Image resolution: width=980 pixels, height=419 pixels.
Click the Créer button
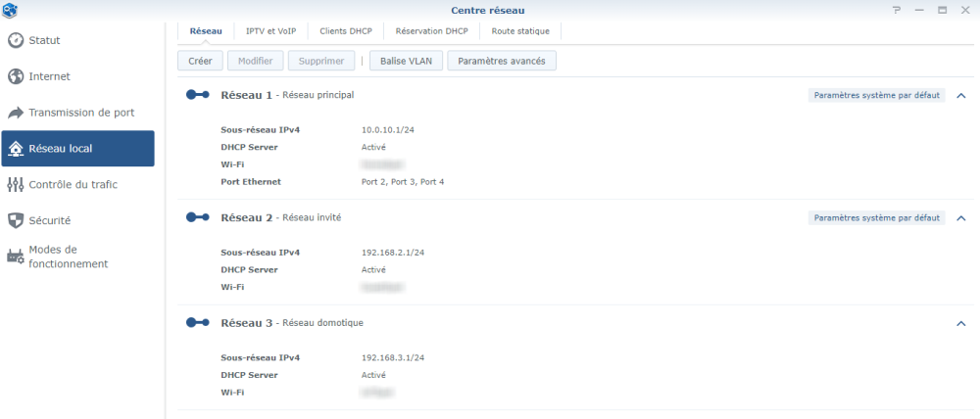coord(201,62)
